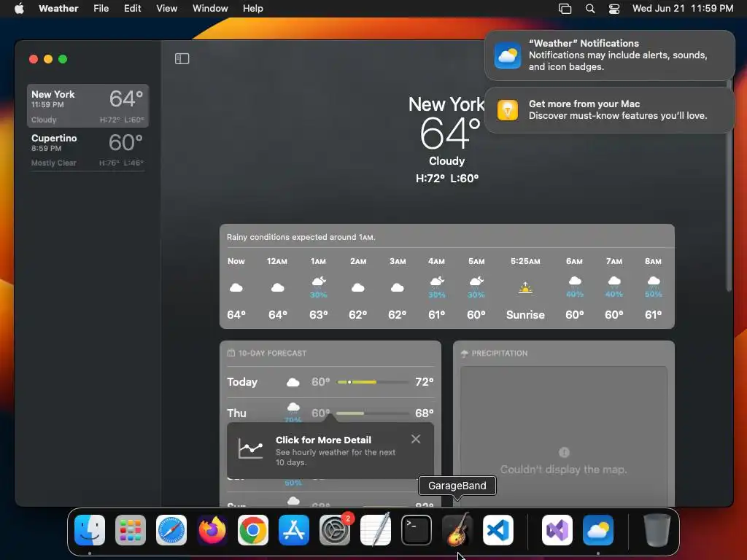This screenshot has width=747, height=560.
Task: Click the Rainy conditions expected summary text
Action: [x=301, y=237]
